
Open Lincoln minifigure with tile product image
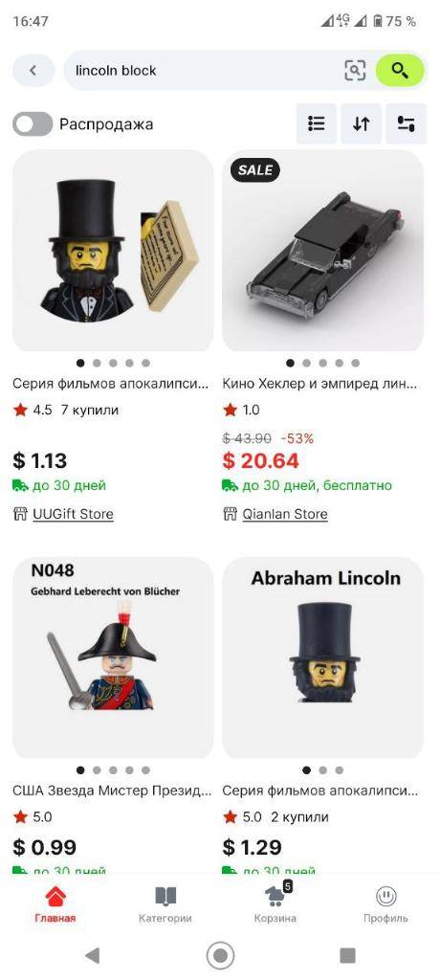(113, 250)
